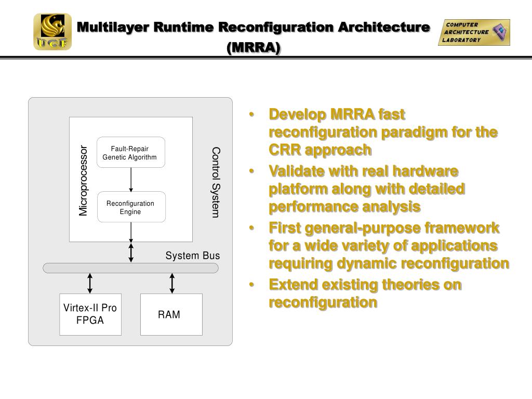Image resolution: width=532 pixels, height=399 pixels.
Task: Click the Computer Architecture Laboratory logo
Action: (x=474, y=33)
